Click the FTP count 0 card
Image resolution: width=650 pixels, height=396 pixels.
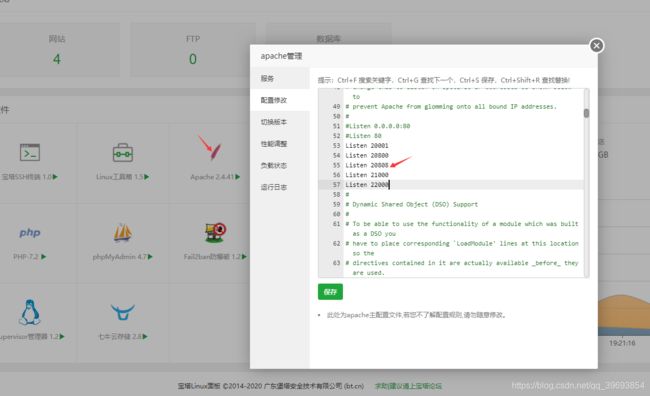(x=193, y=50)
